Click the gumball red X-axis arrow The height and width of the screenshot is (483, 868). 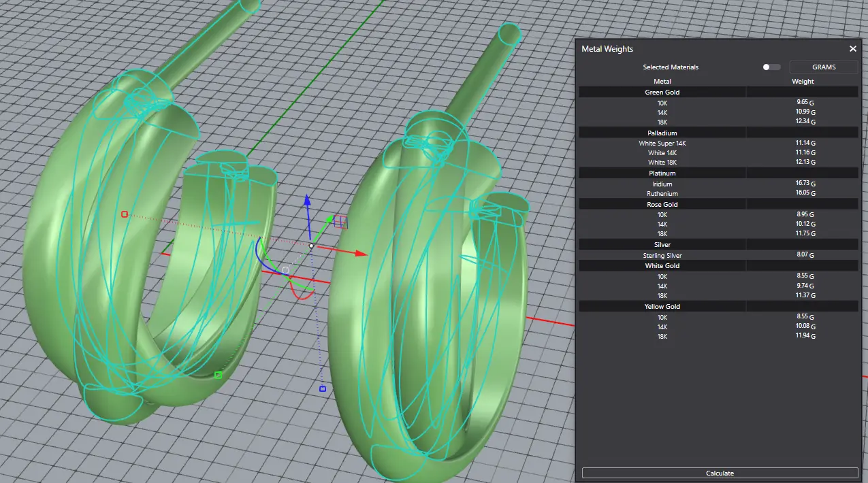tap(359, 254)
